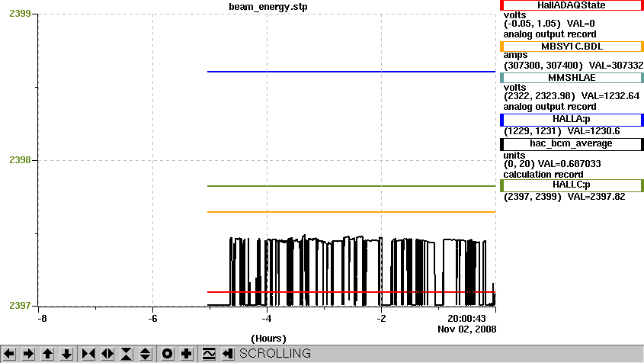The image size is (644, 363).
Task: Click the -8 hours axis label
Action: [41, 319]
